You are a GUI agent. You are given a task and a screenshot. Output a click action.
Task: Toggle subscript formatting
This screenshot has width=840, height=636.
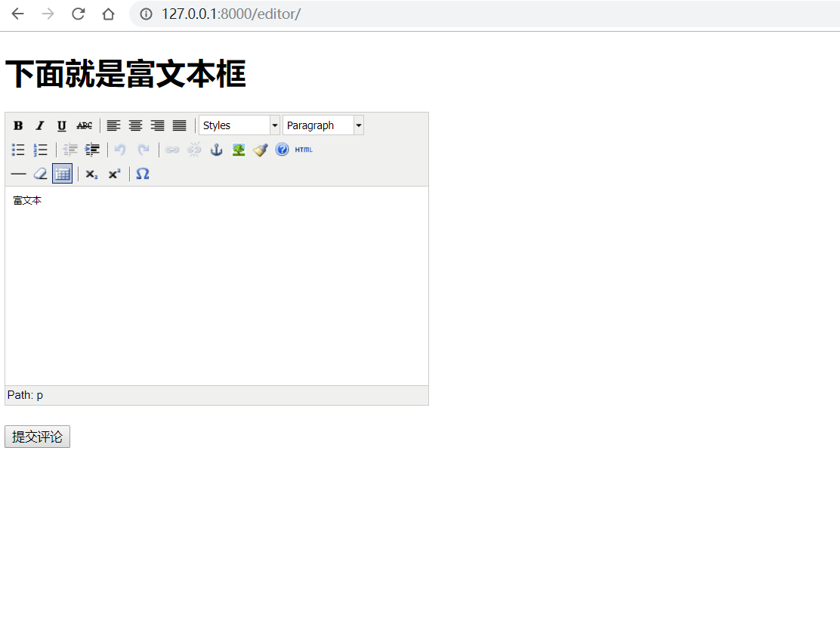point(91,174)
